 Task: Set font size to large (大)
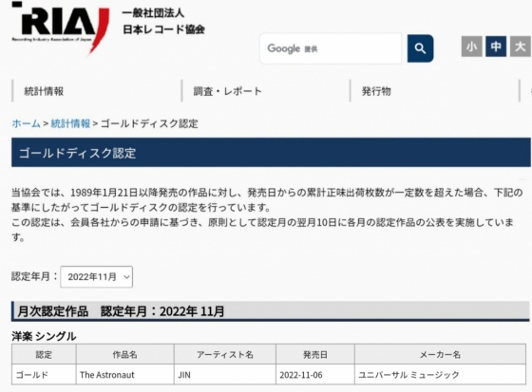click(x=521, y=47)
